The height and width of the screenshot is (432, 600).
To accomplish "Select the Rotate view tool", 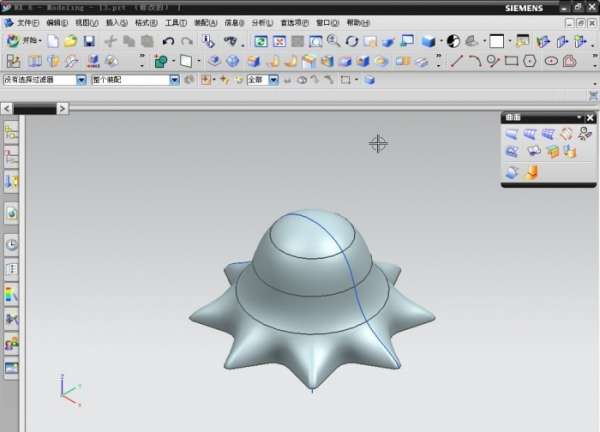I will click(x=352, y=41).
